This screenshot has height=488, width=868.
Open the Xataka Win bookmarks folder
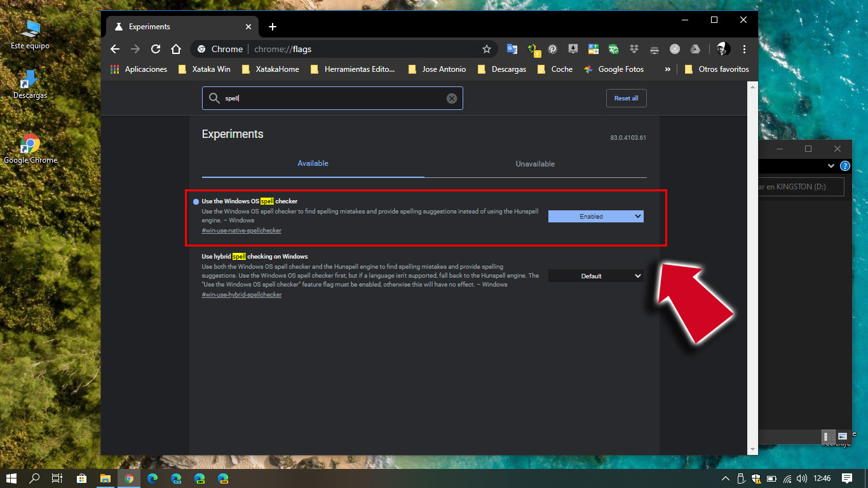[x=204, y=69]
